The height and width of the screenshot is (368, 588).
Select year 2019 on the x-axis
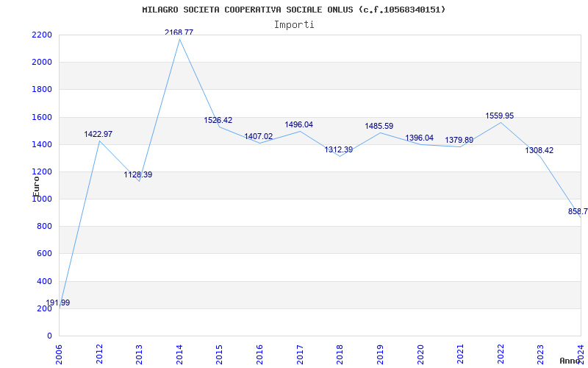(x=380, y=352)
